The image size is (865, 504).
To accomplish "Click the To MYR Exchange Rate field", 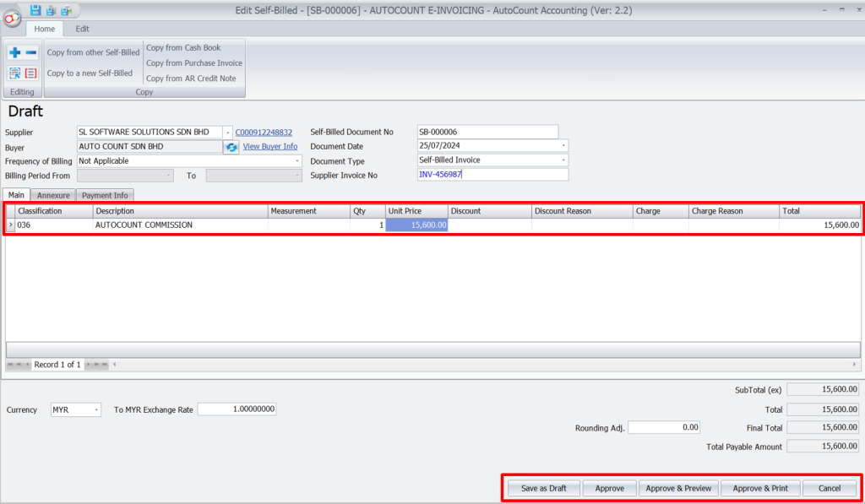I will [237, 409].
